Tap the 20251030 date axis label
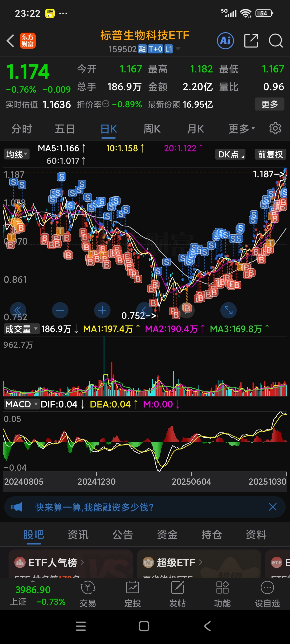This screenshot has height=644, width=290. pyautogui.click(x=267, y=481)
